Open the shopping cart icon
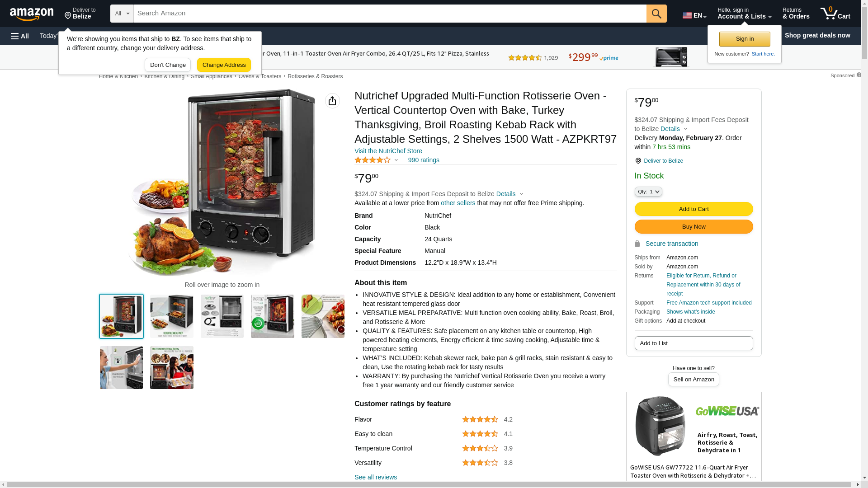 point(835,14)
